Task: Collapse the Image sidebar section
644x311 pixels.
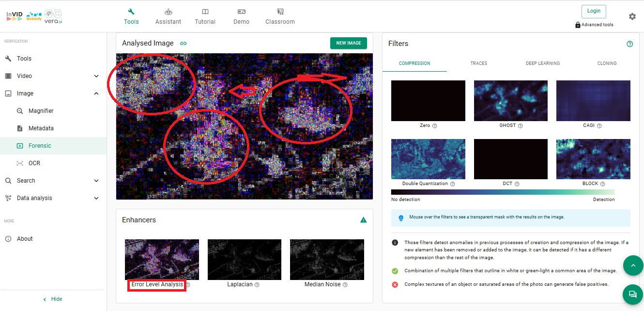Action: [96, 93]
